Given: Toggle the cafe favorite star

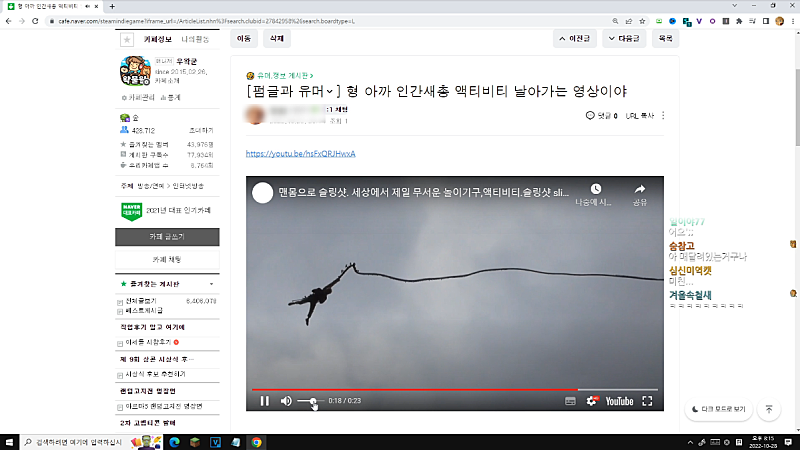Looking at the screenshot, I should pyautogui.click(x=127, y=39).
